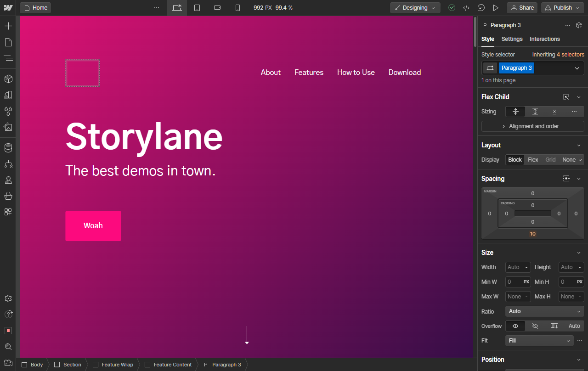This screenshot has height=371, width=588.
Task: Click the Download nav link
Action: coord(405,73)
